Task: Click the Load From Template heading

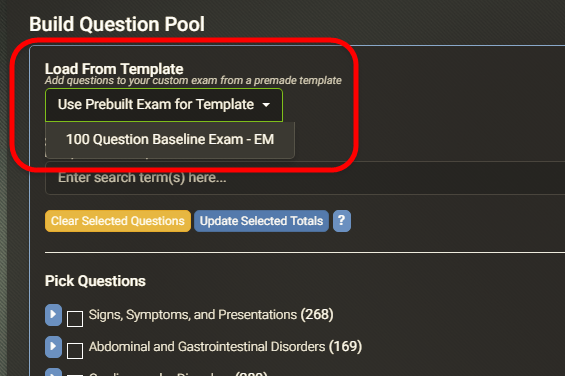Action: pos(114,68)
